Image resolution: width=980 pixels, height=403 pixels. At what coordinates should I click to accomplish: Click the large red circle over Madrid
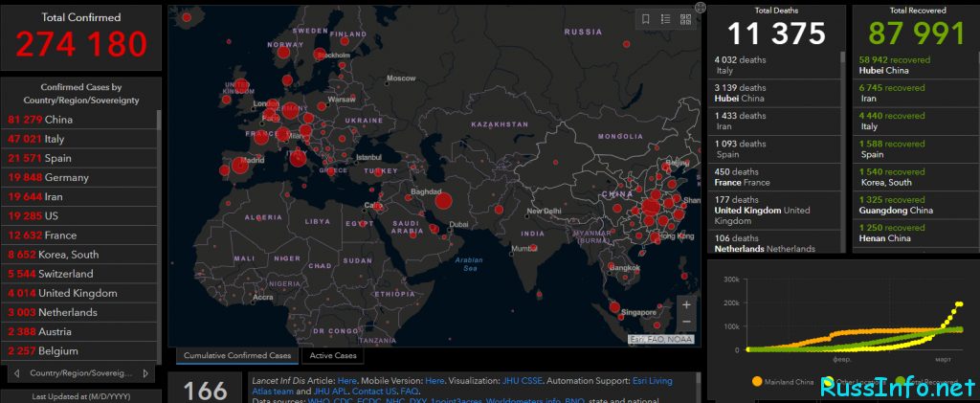coord(240,166)
